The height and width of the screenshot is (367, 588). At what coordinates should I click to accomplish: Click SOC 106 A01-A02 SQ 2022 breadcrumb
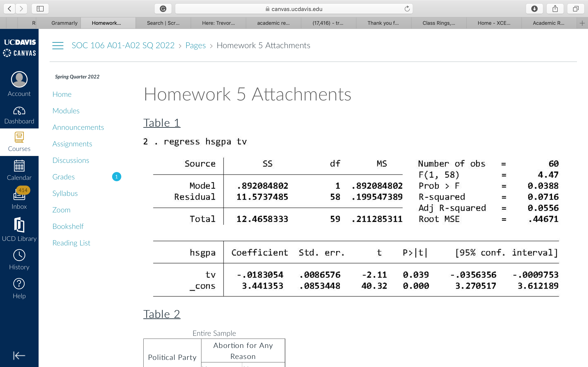coord(123,45)
